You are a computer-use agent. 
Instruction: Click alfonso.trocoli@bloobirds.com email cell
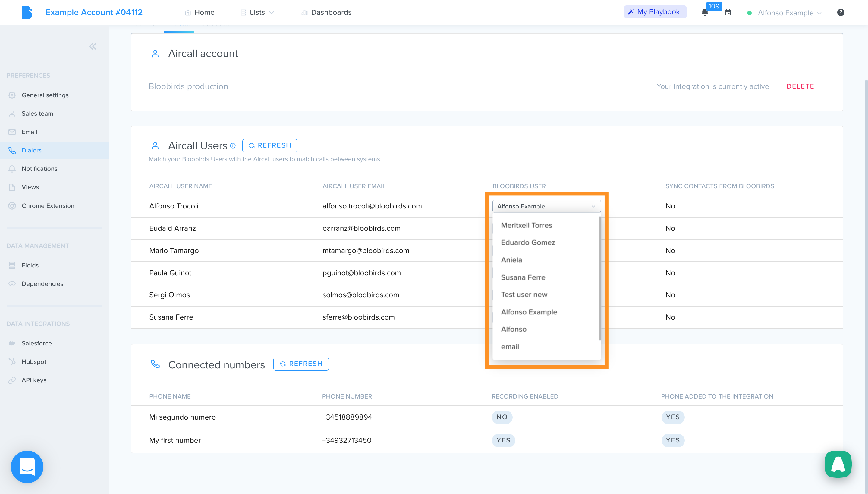tap(372, 206)
